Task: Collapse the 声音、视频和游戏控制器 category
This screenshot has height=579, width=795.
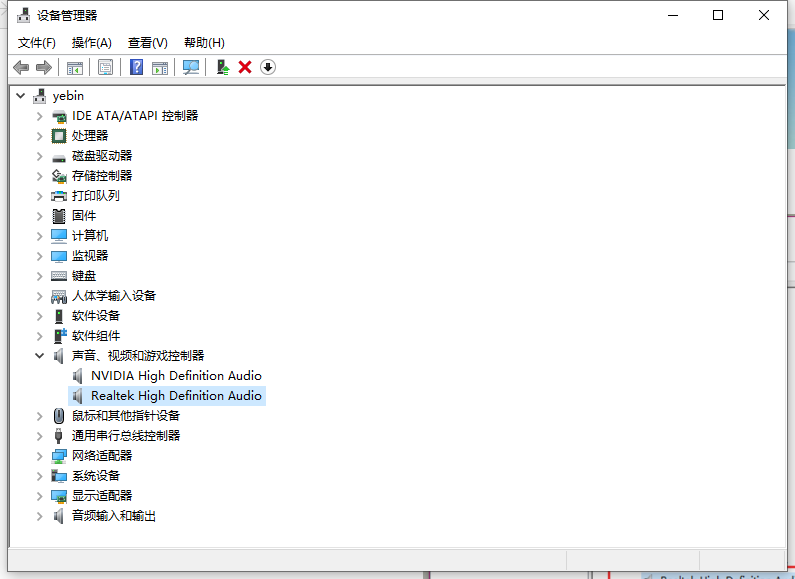Action: [x=40, y=356]
